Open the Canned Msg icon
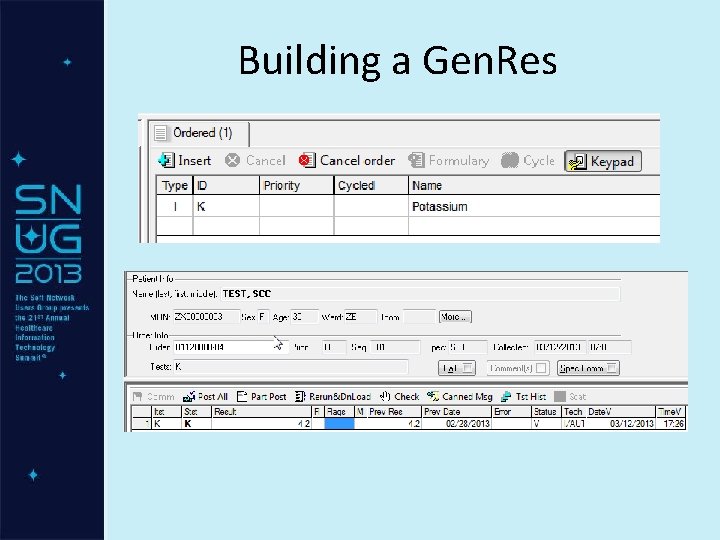Image resolution: width=720 pixels, height=540 pixels. (433, 396)
